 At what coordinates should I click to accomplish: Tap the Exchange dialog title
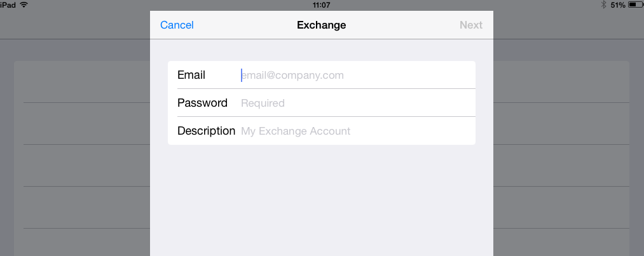coord(322,25)
